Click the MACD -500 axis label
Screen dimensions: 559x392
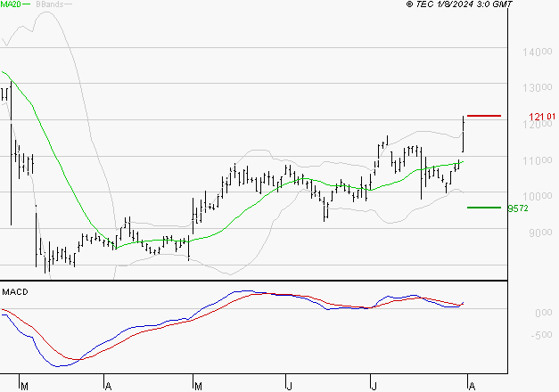541,335
